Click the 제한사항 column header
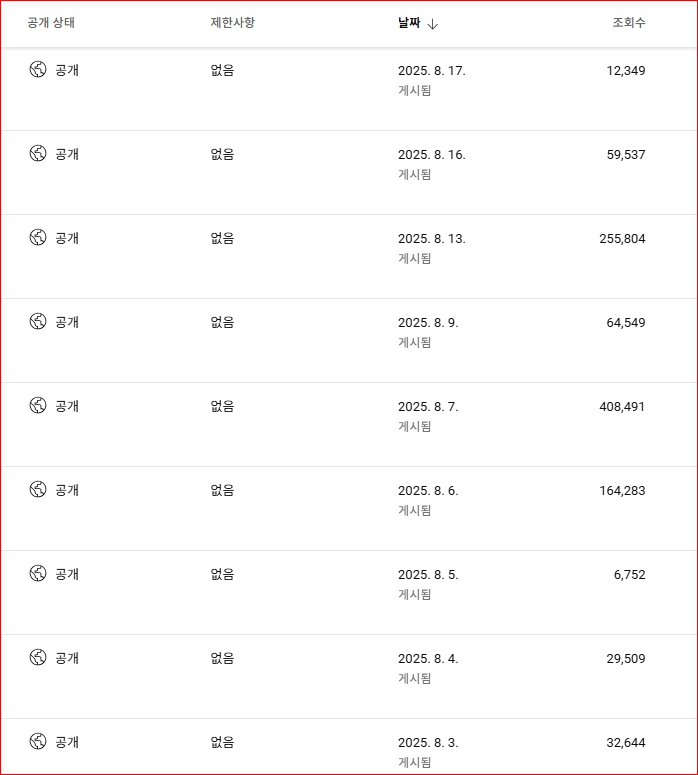 coord(232,23)
